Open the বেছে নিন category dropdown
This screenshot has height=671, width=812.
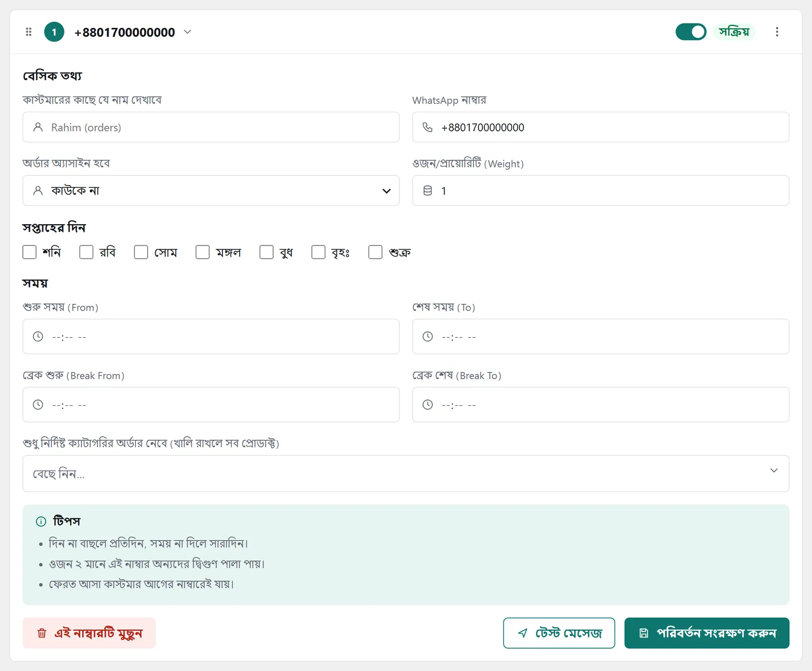point(406,474)
